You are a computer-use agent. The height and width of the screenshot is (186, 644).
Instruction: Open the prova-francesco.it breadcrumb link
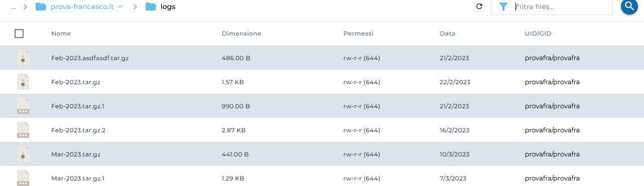tap(82, 7)
